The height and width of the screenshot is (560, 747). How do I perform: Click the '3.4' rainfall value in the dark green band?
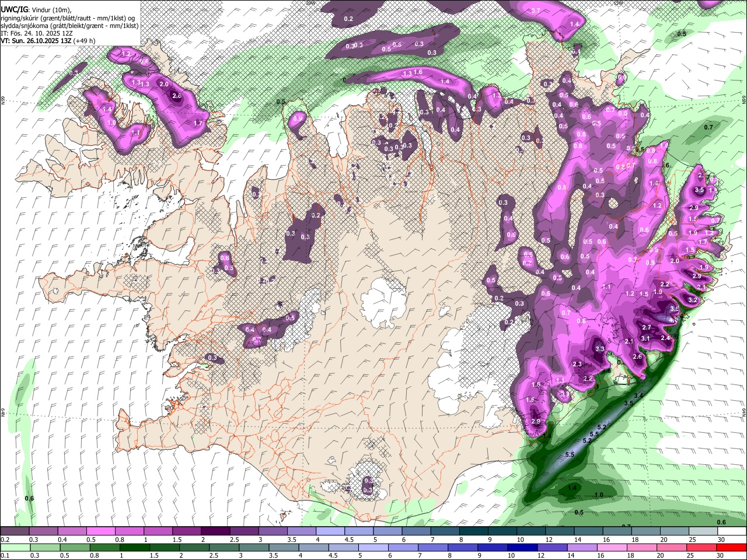(x=639, y=396)
